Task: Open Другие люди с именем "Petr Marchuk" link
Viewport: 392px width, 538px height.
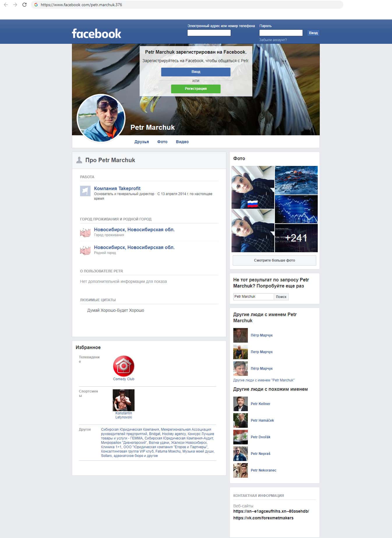Action: [264, 380]
